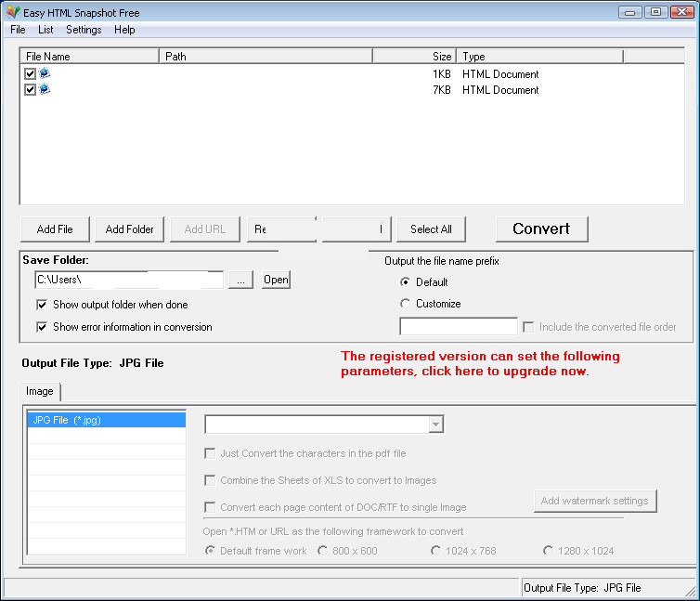Screen dimensions: 700x601
Task: Select JPG File (*.jpg) in the format list
Action: click(x=107, y=420)
